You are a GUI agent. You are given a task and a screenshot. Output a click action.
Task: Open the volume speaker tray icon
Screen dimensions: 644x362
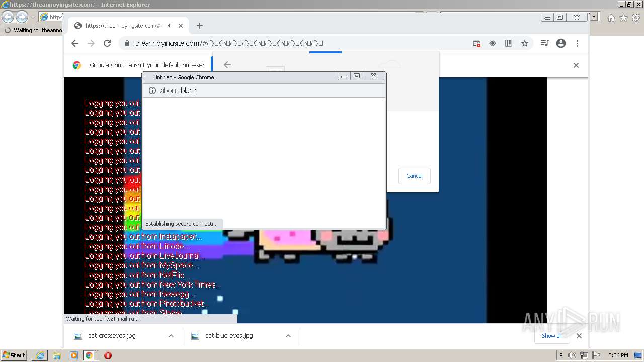tap(572, 355)
